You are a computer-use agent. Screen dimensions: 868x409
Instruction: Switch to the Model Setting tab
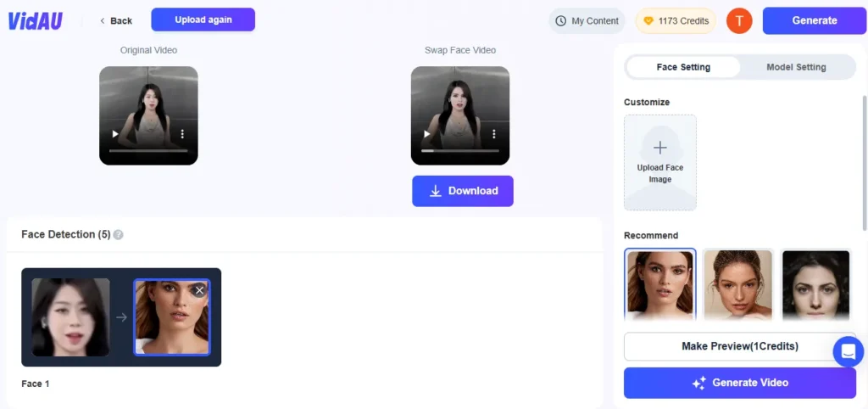pyautogui.click(x=795, y=67)
